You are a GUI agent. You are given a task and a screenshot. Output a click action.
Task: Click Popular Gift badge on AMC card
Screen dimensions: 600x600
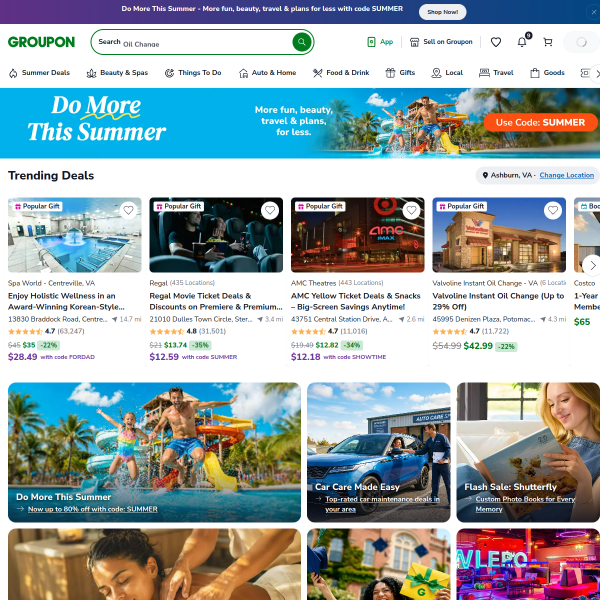[x=320, y=206]
